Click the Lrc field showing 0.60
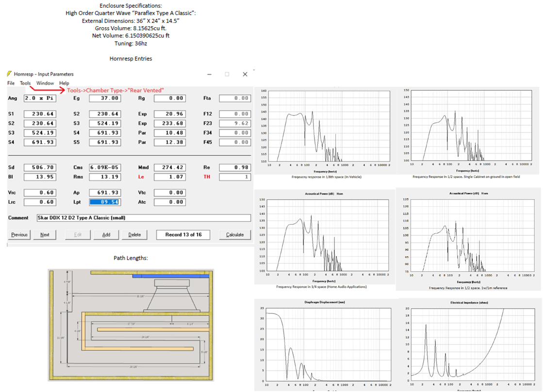 coord(40,202)
